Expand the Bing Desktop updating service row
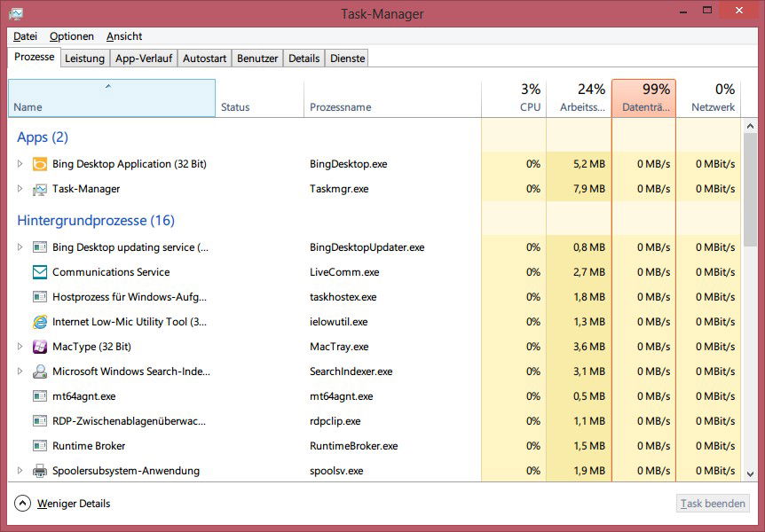The image size is (765, 532). pyautogui.click(x=20, y=247)
